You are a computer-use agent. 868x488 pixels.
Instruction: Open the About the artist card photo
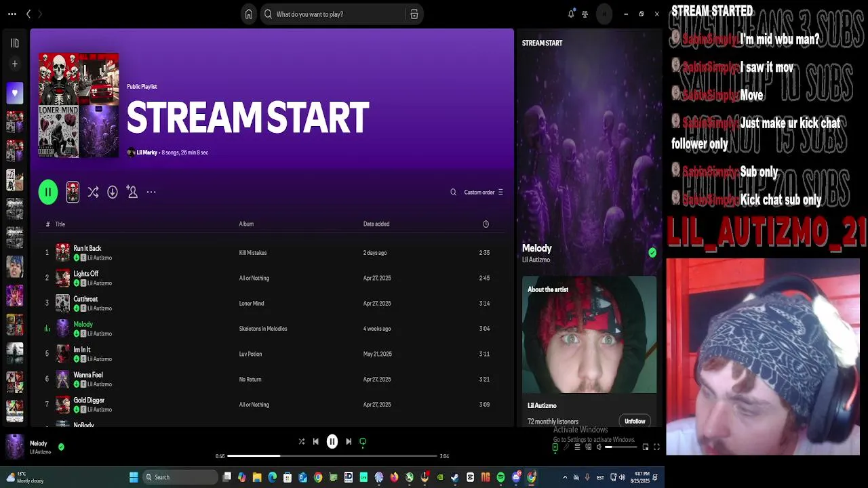589,334
